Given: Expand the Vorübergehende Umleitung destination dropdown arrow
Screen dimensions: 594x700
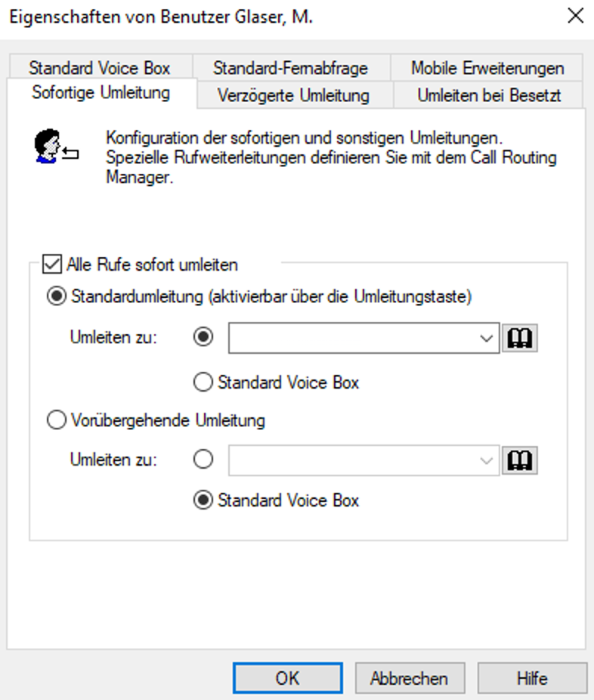Looking at the screenshot, I should point(487,460).
